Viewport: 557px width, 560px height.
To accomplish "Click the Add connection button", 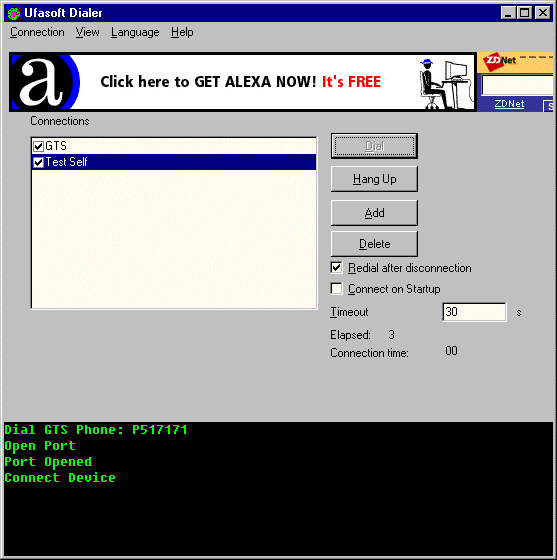I will [374, 213].
